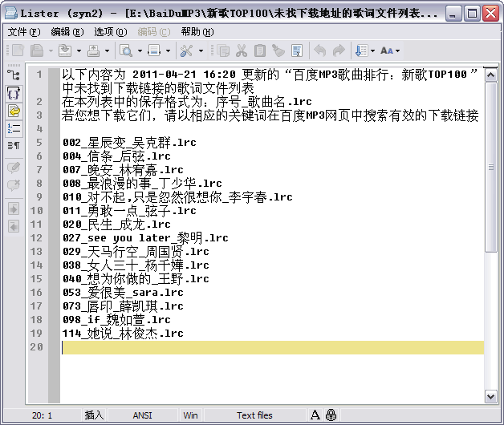Toggle the padlock read-only icon

331,415
